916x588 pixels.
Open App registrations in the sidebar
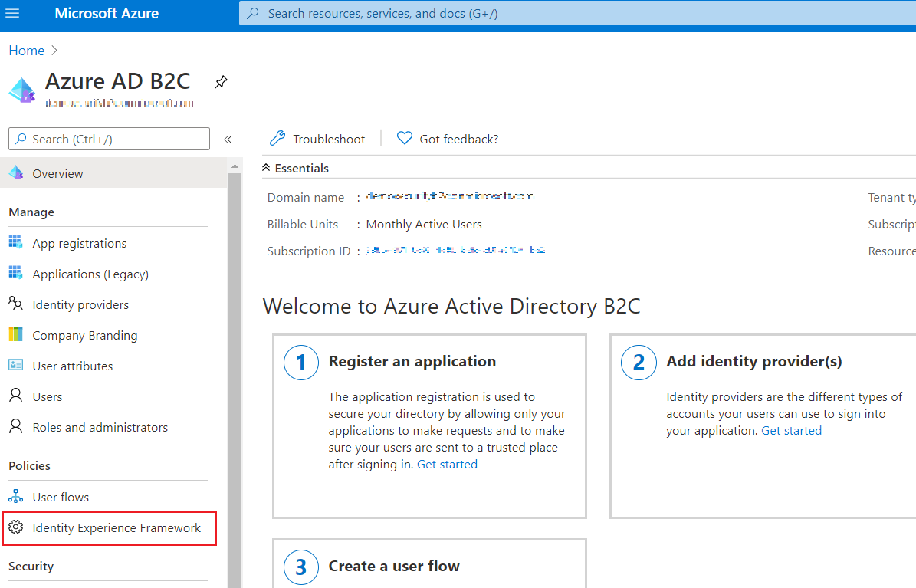point(79,243)
